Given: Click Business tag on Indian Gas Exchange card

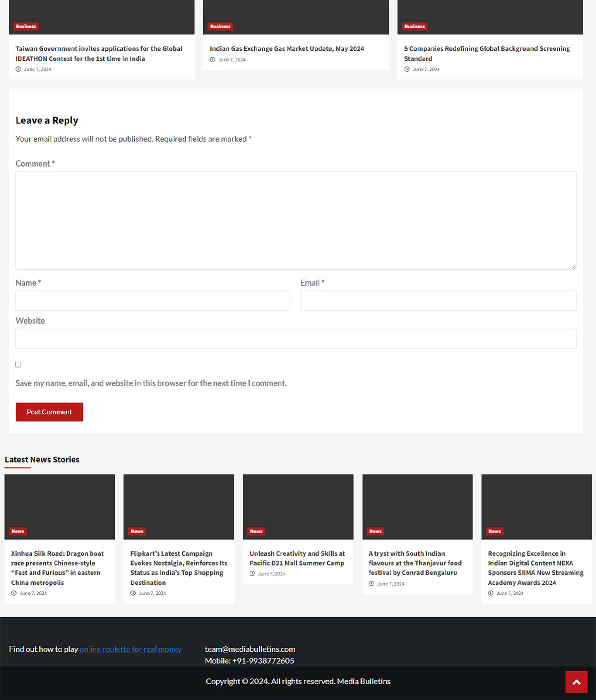Looking at the screenshot, I should click(x=220, y=26).
